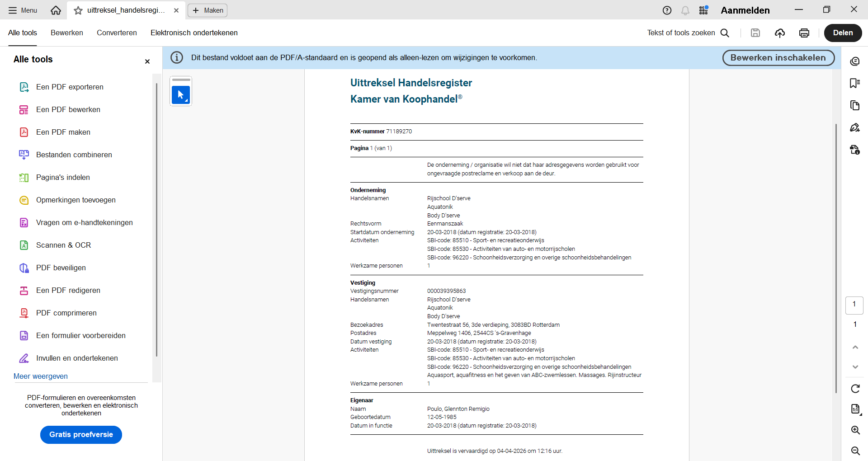
Task: Select the arrow selection tool
Action: pyautogui.click(x=181, y=95)
